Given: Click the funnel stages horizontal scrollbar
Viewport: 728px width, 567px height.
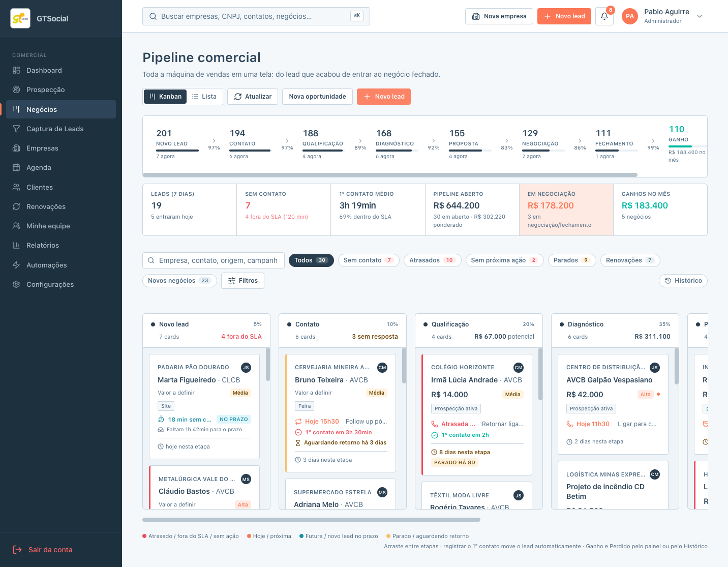Looking at the screenshot, I should pyautogui.click(x=390, y=175).
